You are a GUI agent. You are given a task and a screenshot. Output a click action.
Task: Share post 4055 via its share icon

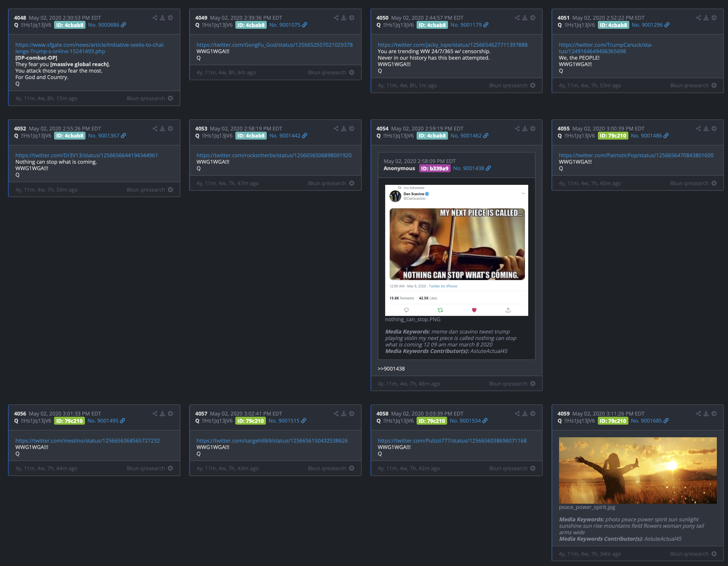(698, 128)
